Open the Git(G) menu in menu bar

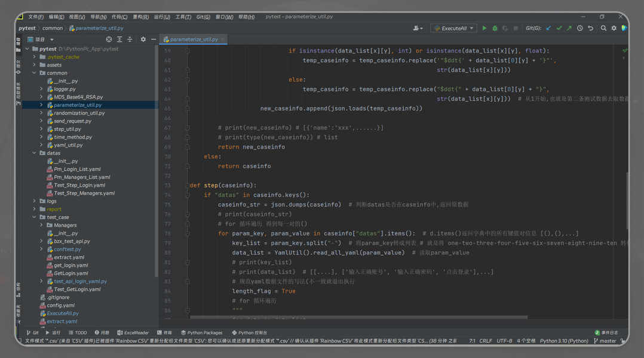tap(203, 17)
